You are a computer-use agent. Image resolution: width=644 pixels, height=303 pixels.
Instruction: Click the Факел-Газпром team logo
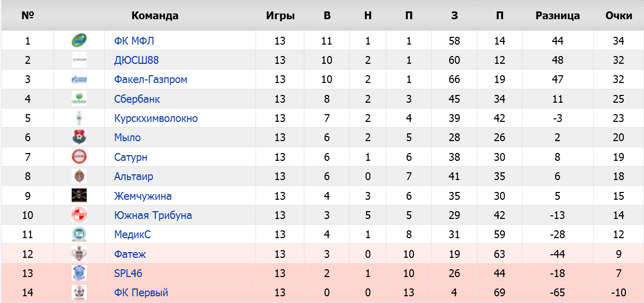(x=79, y=79)
